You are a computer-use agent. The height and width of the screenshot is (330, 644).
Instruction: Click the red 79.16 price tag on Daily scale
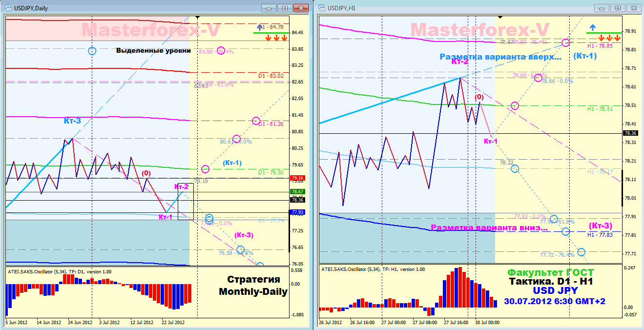point(297,178)
